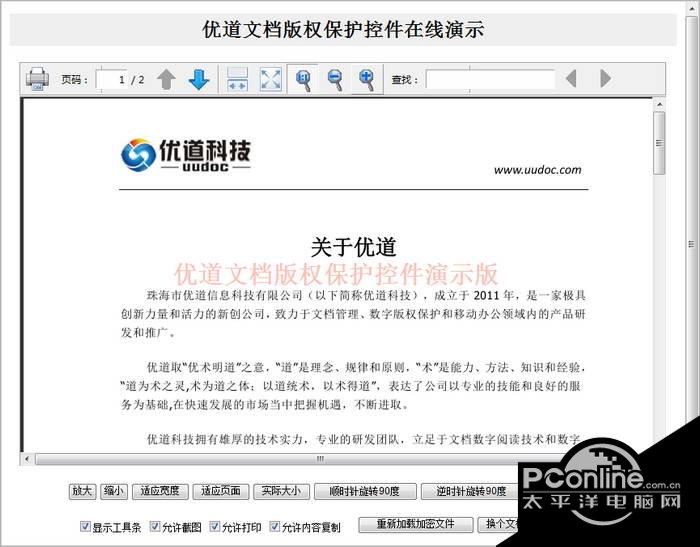Click the 重新加载加密文件 button
Viewport: 700px width, 547px height.
[x=416, y=524]
